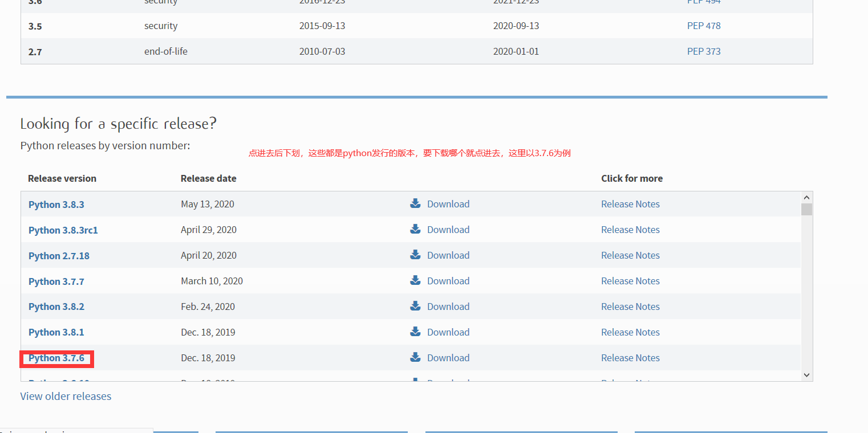Click download icon for Python 2.7.18
The width and height of the screenshot is (868, 433).
(x=415, y=255)
